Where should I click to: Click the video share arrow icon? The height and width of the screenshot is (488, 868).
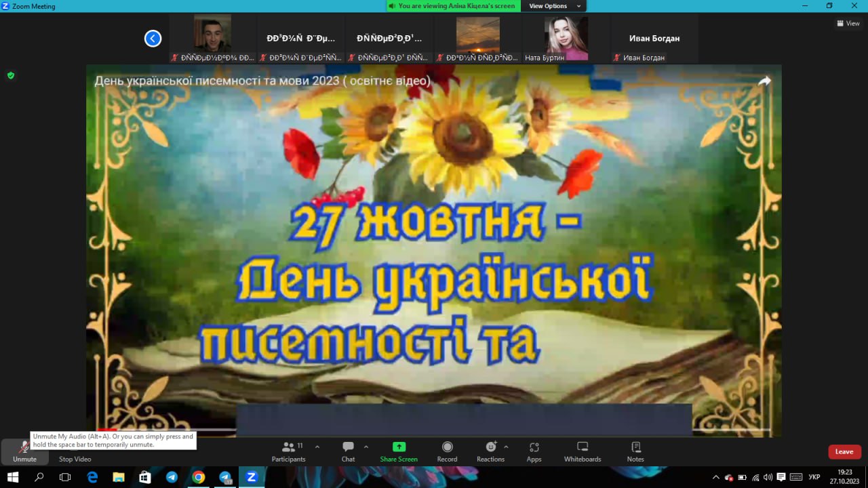click(764, 81)
